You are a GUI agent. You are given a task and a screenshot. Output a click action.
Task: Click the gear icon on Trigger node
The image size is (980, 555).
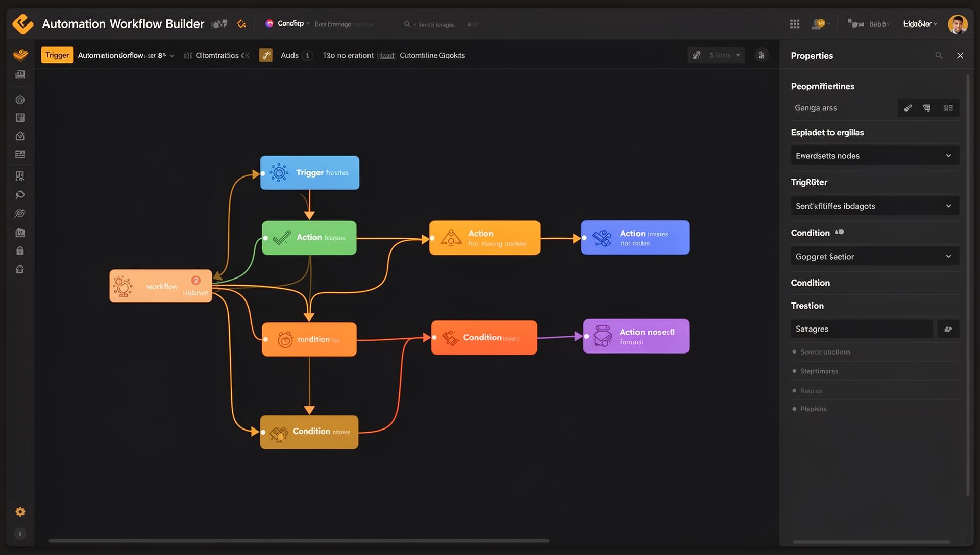pyautogui.click(x=279, y=173)
